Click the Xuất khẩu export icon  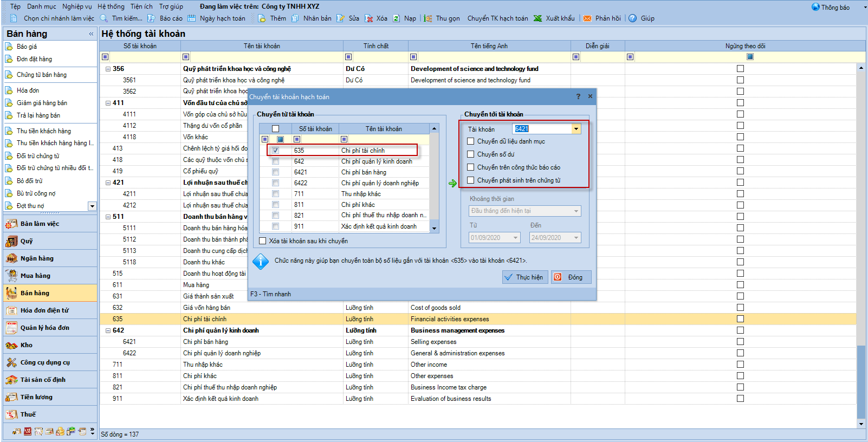point(537,18)
